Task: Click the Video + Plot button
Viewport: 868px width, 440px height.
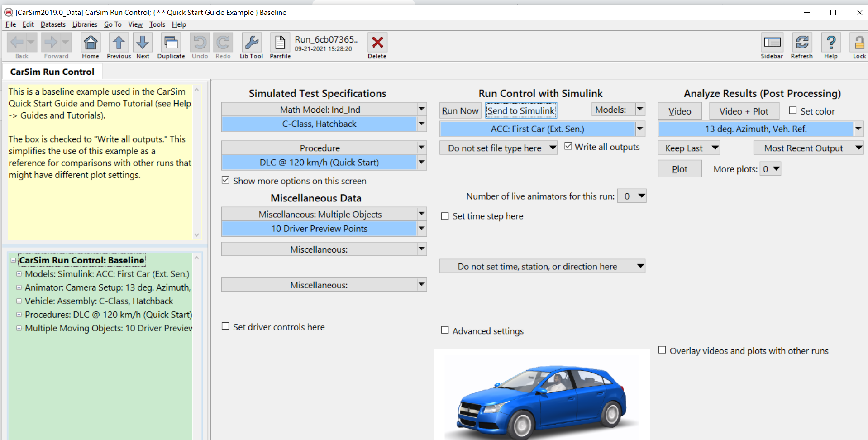Action: 744,111
